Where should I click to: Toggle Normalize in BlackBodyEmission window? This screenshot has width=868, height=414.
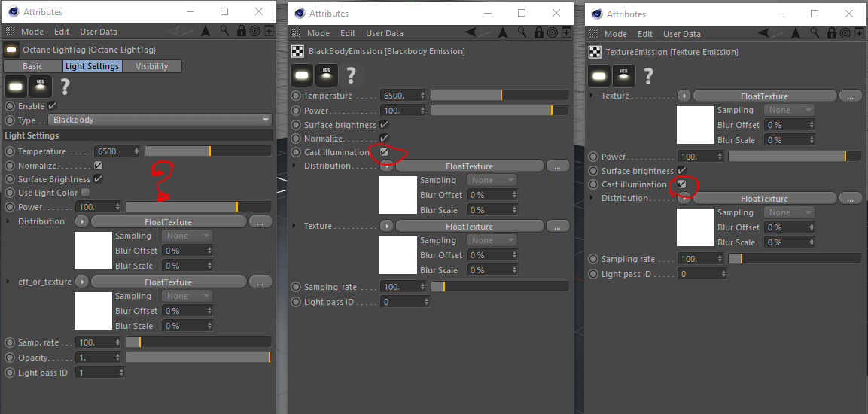pos(384,138)
